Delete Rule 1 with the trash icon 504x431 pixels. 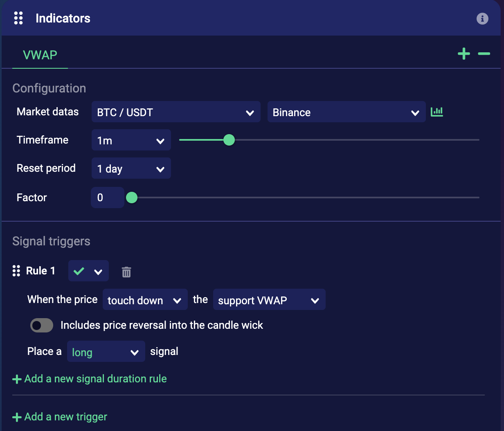pos(126,272)
